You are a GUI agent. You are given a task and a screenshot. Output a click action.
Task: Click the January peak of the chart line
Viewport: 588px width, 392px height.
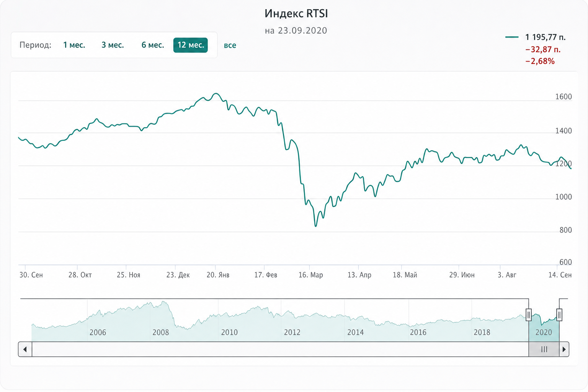click(x=216, y=93)
